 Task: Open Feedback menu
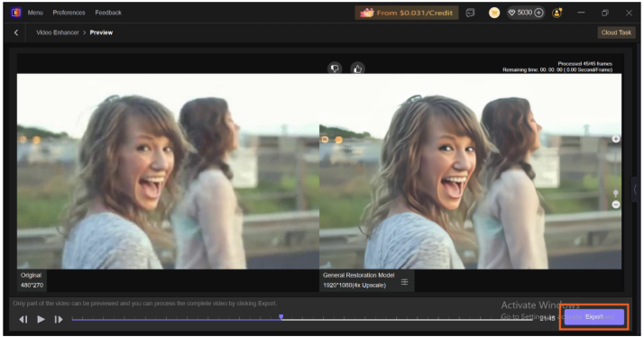tap(108, 13)
